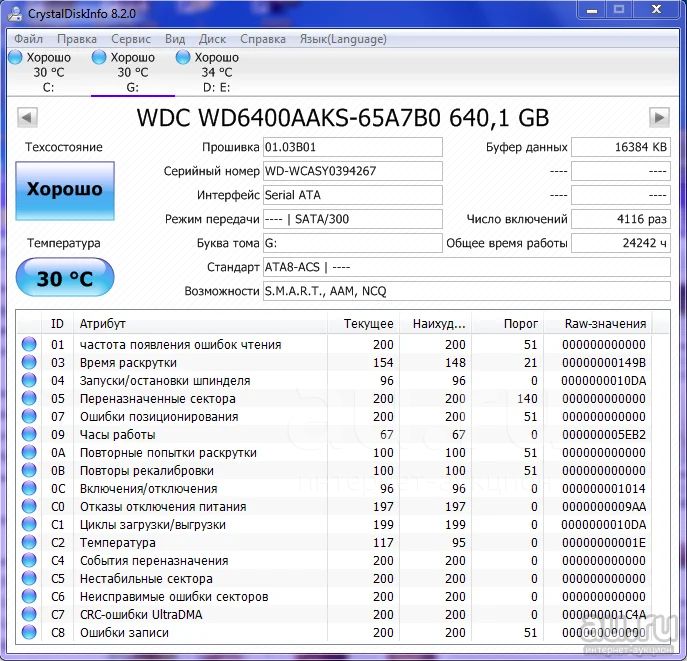The image size is (687, 661).
Task: Click the Прошивка firmware field
Action: click(353, 147)
